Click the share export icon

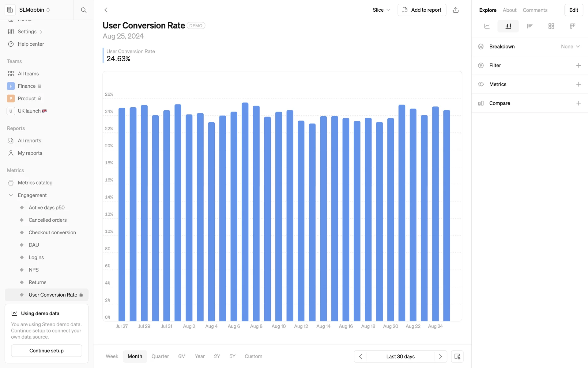(x=456, y=10)
